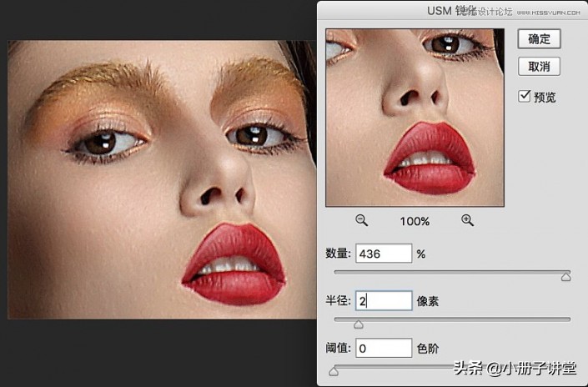Click the nose in the dialog preview
588x387 pixels.
click(x=409, y=88)
